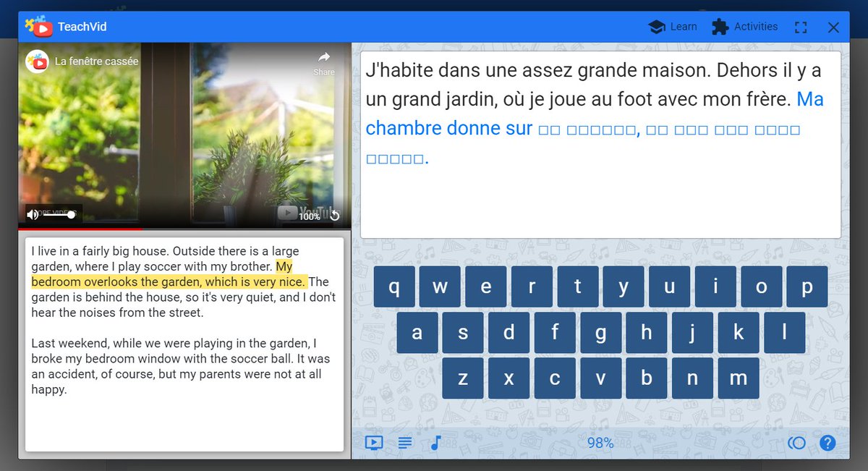Image resolution: width=868 pixels, height=471 pixels.
Task: Tap the u key
Action: point(670,287)
